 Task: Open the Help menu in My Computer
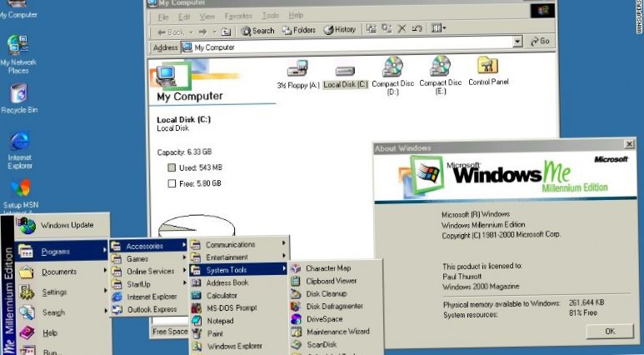(x=296, y=15)
